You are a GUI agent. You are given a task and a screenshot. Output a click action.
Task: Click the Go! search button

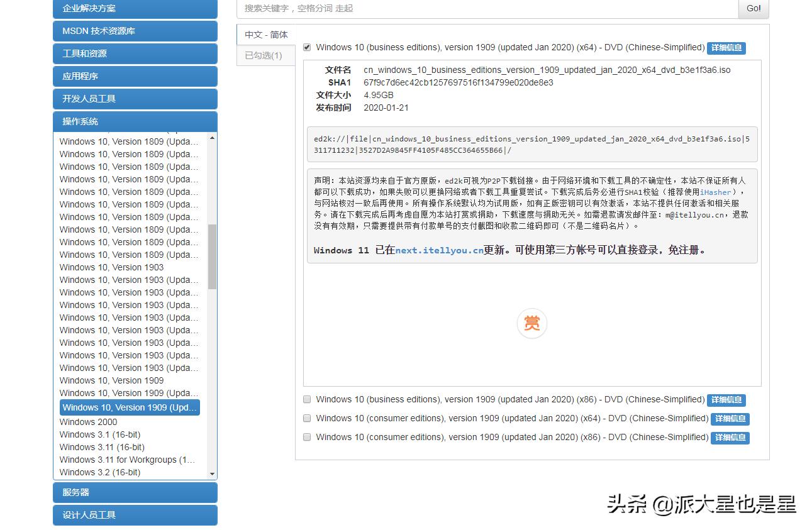click(x=753, y=9)
